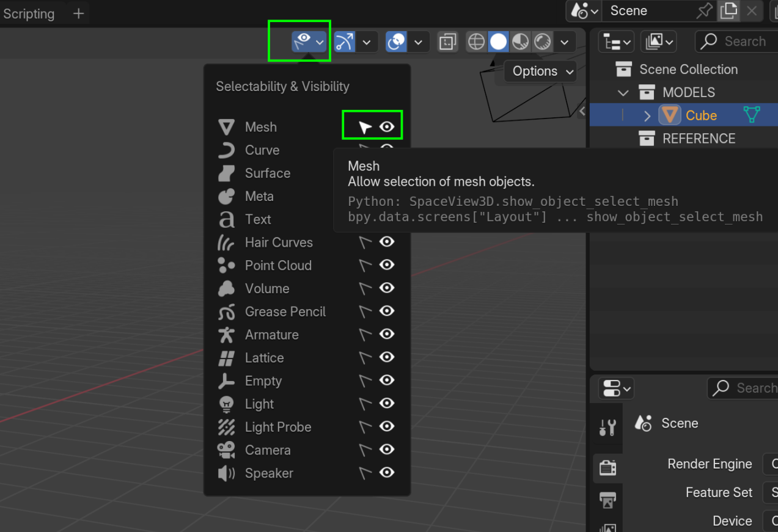Hide mesh objects using the eye toggle
The image size is (778, 532).
tap(387, 126)
